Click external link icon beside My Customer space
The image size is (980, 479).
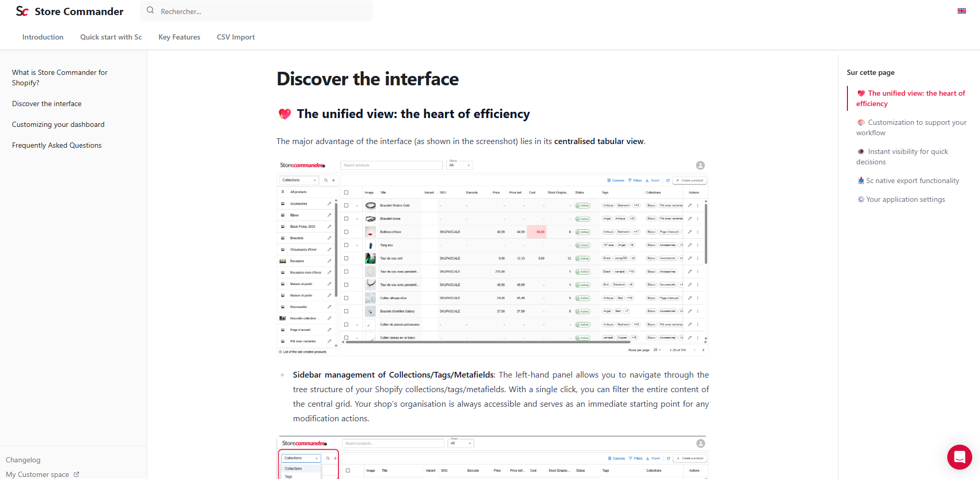click(x=76, y=474)
